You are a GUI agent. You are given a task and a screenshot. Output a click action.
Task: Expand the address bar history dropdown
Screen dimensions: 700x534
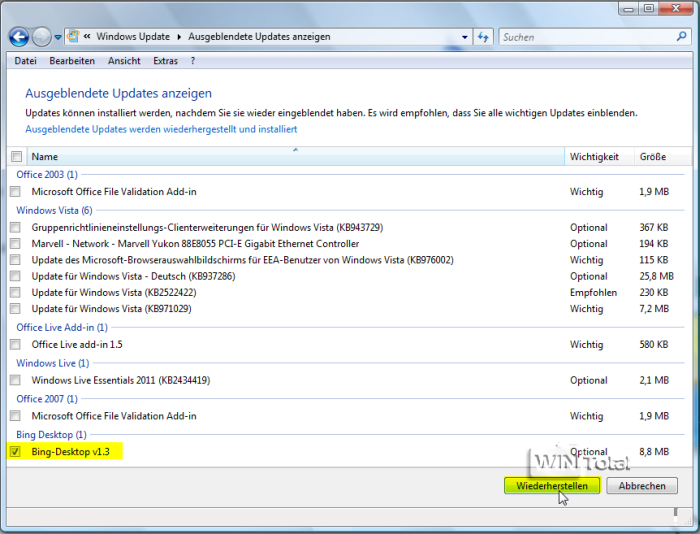point(465,37)
